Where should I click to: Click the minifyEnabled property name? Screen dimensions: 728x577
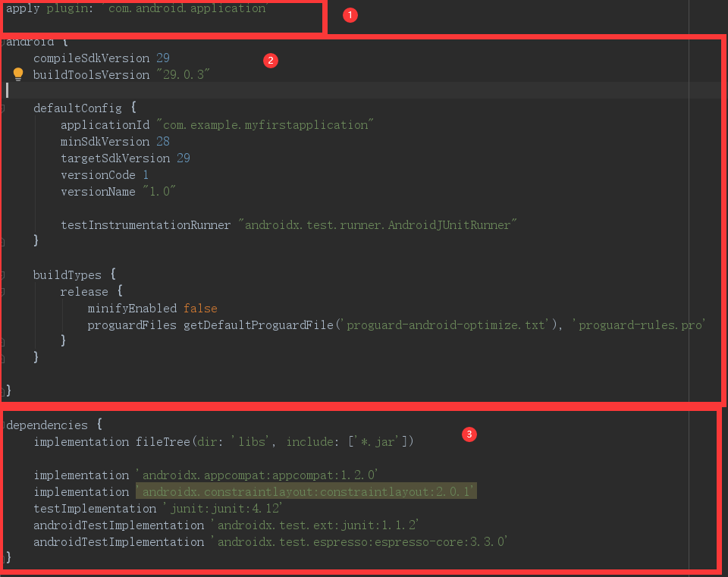[x=132, y=309]
